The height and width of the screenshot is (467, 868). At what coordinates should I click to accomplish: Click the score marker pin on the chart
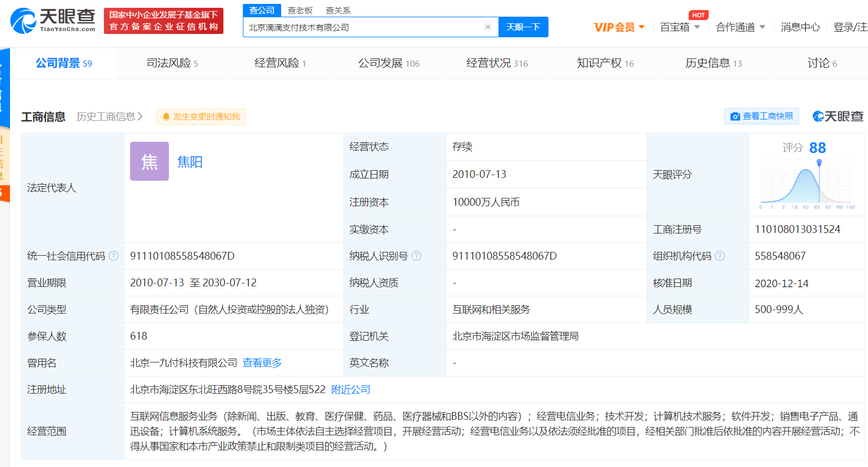coord(819,162)
